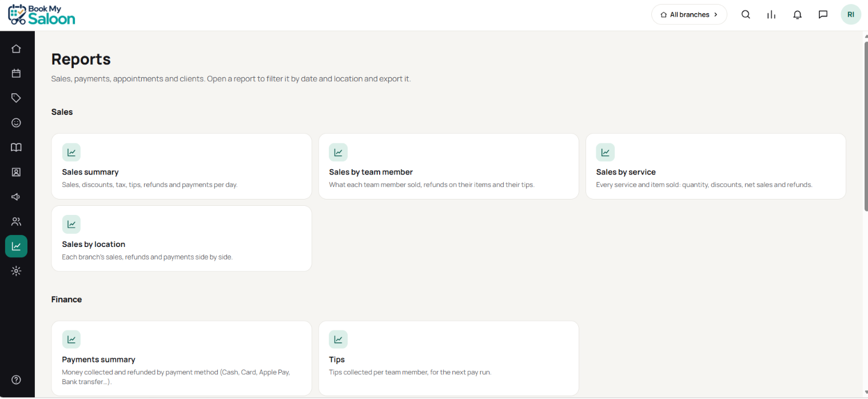Viewport: 868px width, 399px height.
Task: Click the Reports page heading
Action: click(x=81, y=59)
